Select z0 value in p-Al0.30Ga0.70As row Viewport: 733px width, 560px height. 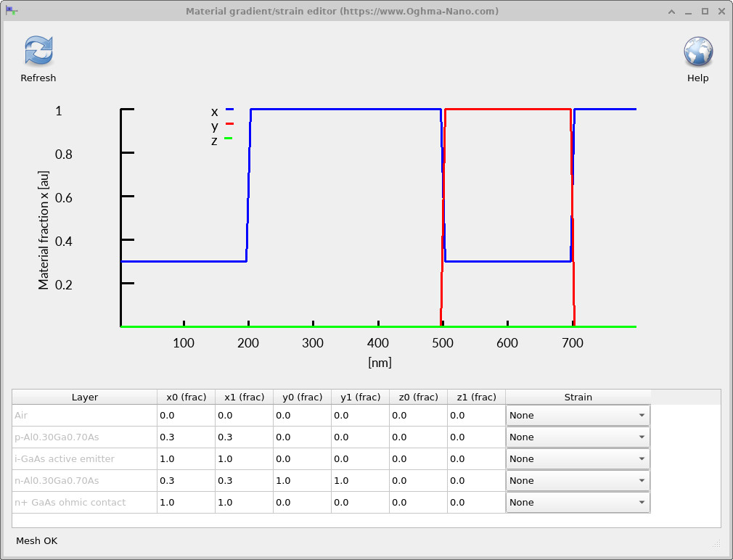click(x=418, y=437)
